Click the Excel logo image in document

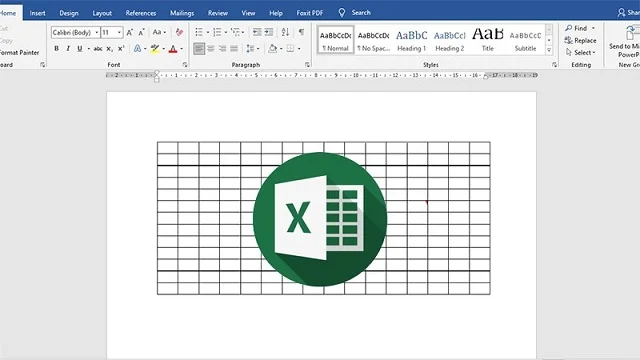click(320, 219)
